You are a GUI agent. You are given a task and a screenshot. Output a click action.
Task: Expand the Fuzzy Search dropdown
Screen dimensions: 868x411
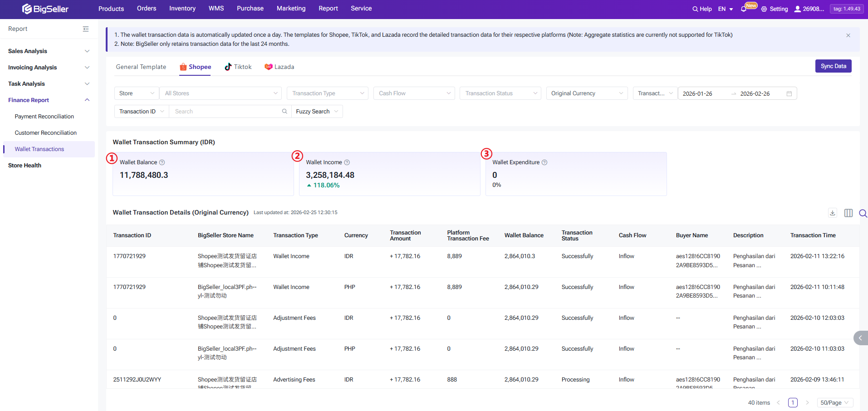(317, 112)
